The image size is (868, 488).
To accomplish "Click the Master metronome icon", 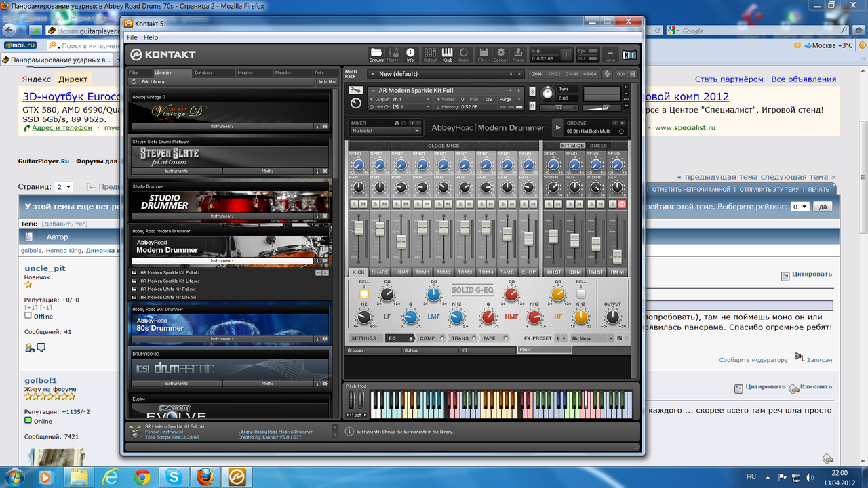I will (393, 54).
